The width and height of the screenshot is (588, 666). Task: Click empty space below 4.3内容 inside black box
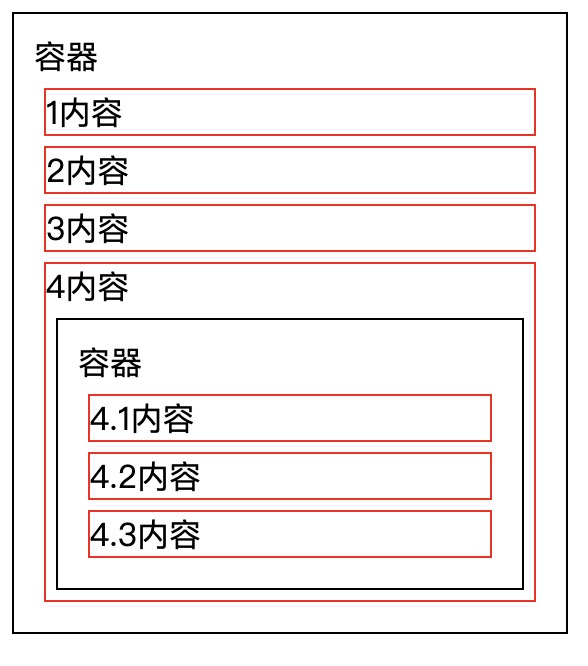(290, 573)
